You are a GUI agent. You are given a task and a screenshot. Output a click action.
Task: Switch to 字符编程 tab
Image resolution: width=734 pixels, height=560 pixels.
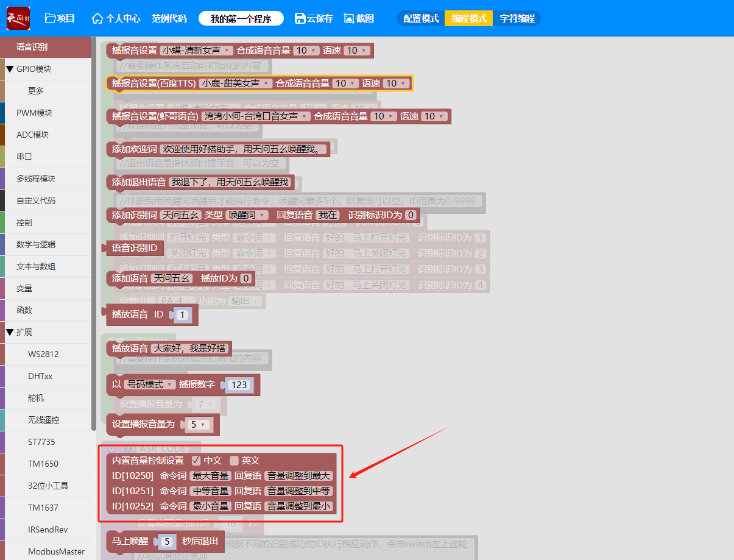517,18
